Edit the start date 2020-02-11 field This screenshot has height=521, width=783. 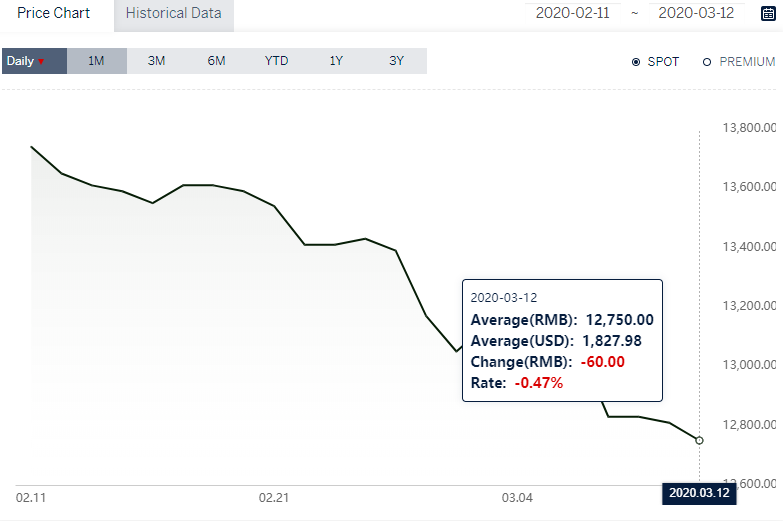click(x=573, y=13)
